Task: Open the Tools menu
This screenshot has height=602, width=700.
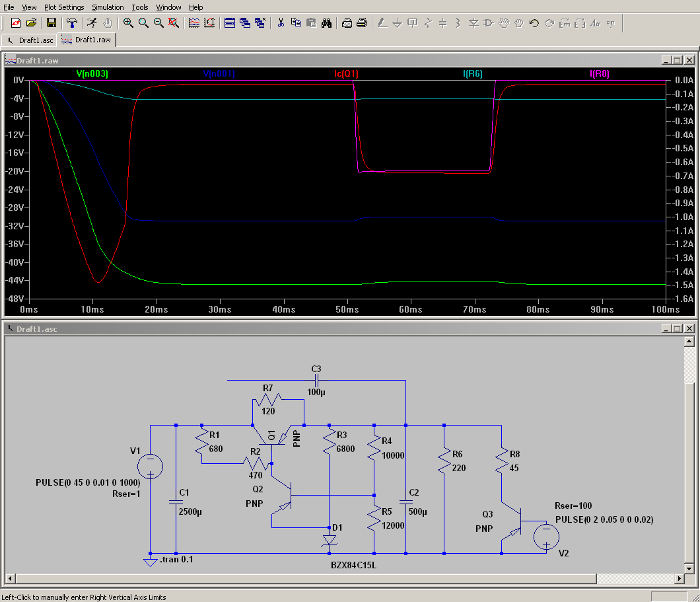Action: 140,7
